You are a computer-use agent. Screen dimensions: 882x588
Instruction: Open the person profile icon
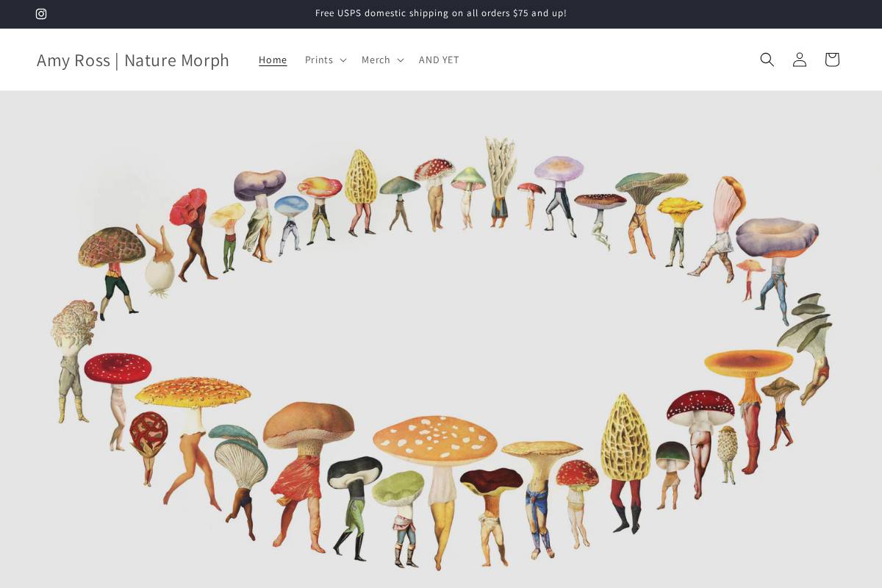pos(799,60)
